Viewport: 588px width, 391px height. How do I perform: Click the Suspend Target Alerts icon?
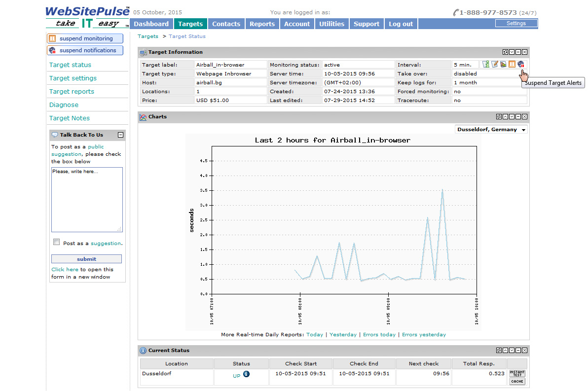[x=520, y=64]
